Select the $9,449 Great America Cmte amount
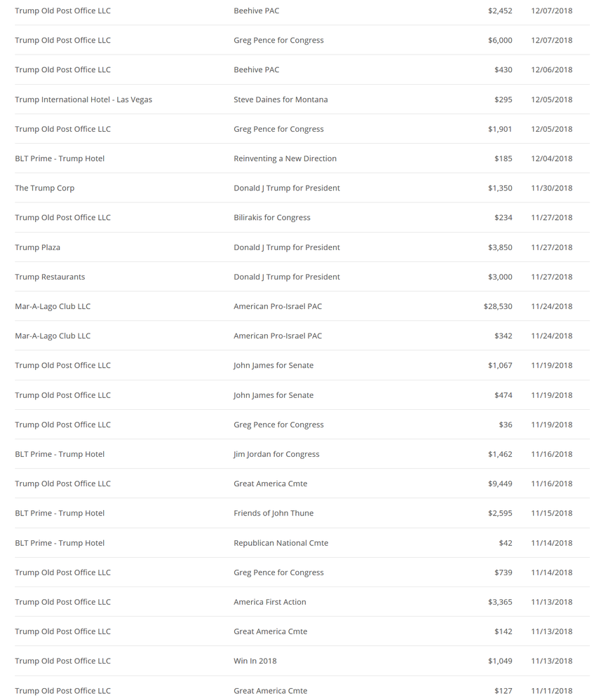Screen dimensions: 601x700 click(500, 483)
